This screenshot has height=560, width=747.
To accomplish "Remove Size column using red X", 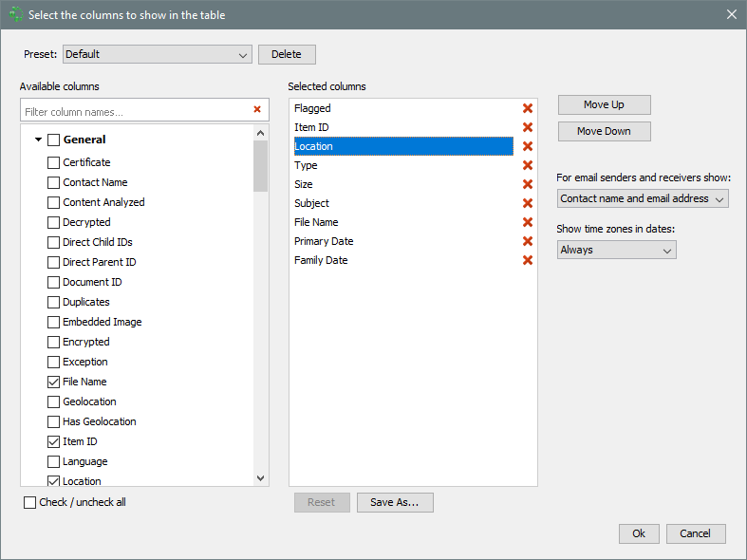I will click(528, 184).
